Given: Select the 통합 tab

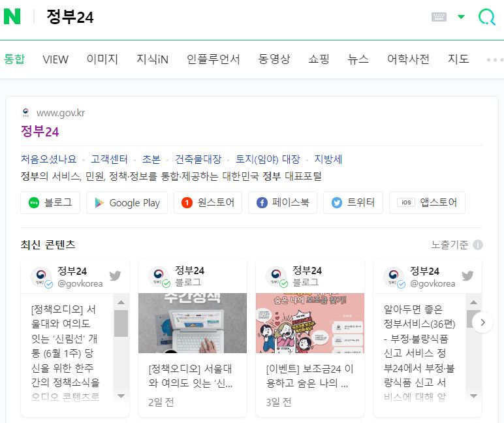Looking at the screenshot, I should [14, 59].
